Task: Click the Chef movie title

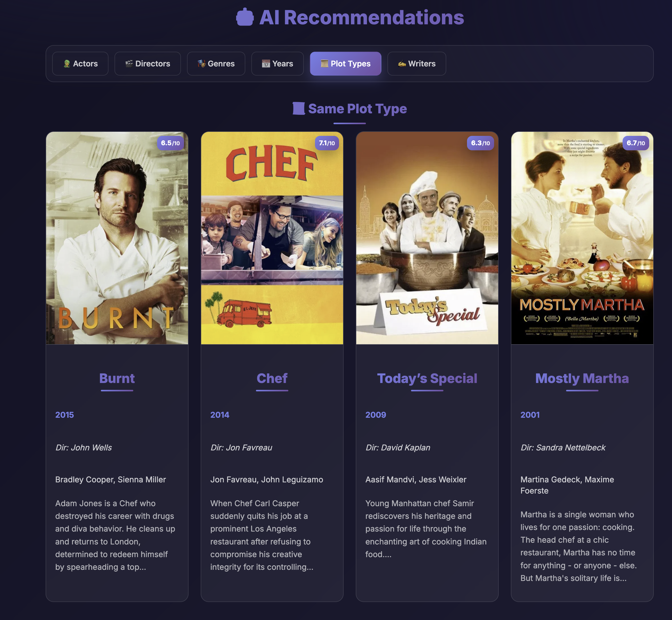Action: coord(272,378)
